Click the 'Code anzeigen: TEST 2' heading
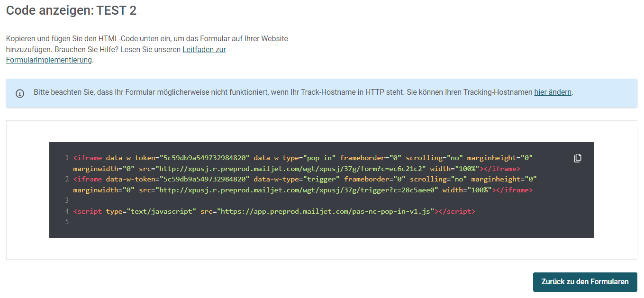Viewport: 644px width, 298px height. [x=71, y=10]
